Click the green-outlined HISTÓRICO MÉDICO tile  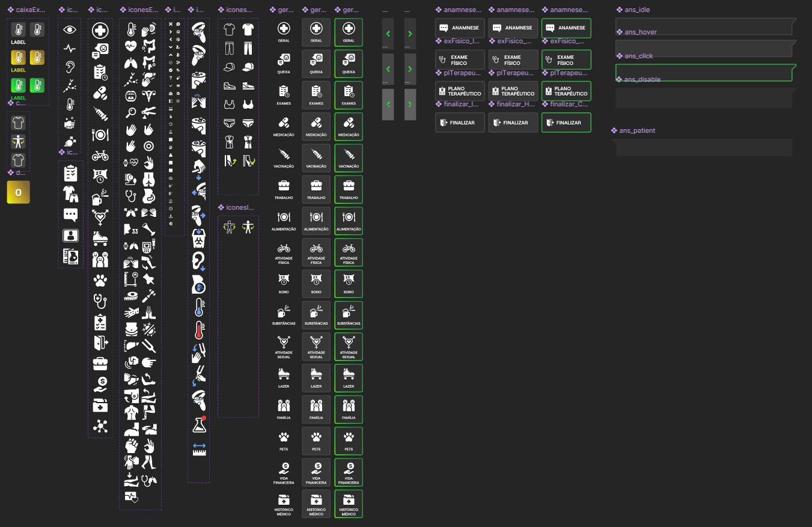[349, 504]
